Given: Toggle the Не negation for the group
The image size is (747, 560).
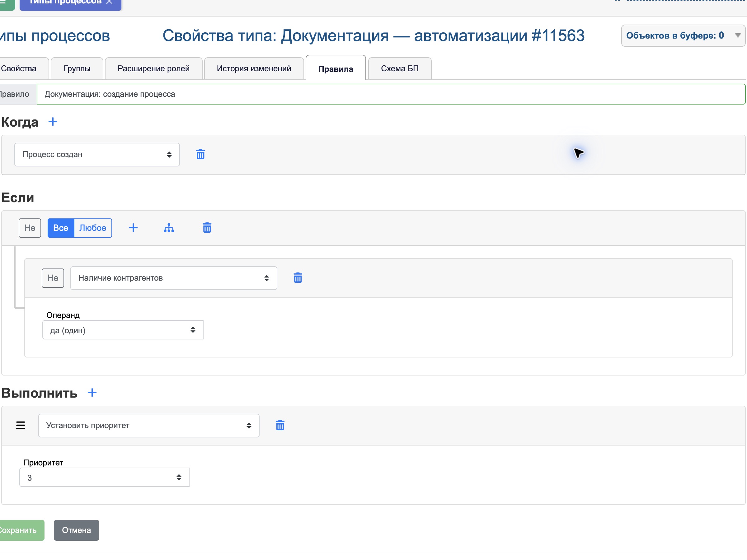Looking at the screenshot, I should (x=30, y=228).
